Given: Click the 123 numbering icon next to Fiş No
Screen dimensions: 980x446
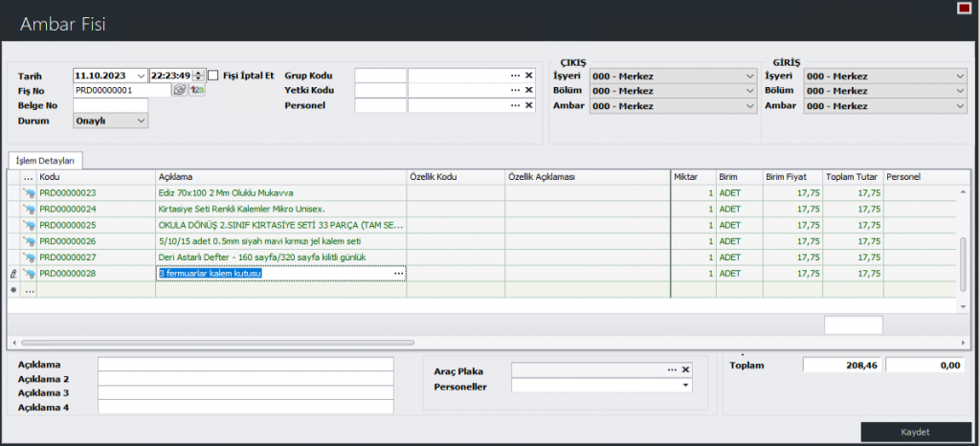Looking at the screenshot, I should pos(198,90).
